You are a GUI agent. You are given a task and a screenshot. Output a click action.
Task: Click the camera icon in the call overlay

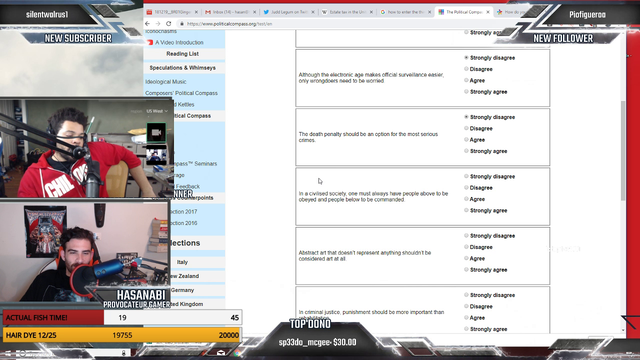(156, 133)
